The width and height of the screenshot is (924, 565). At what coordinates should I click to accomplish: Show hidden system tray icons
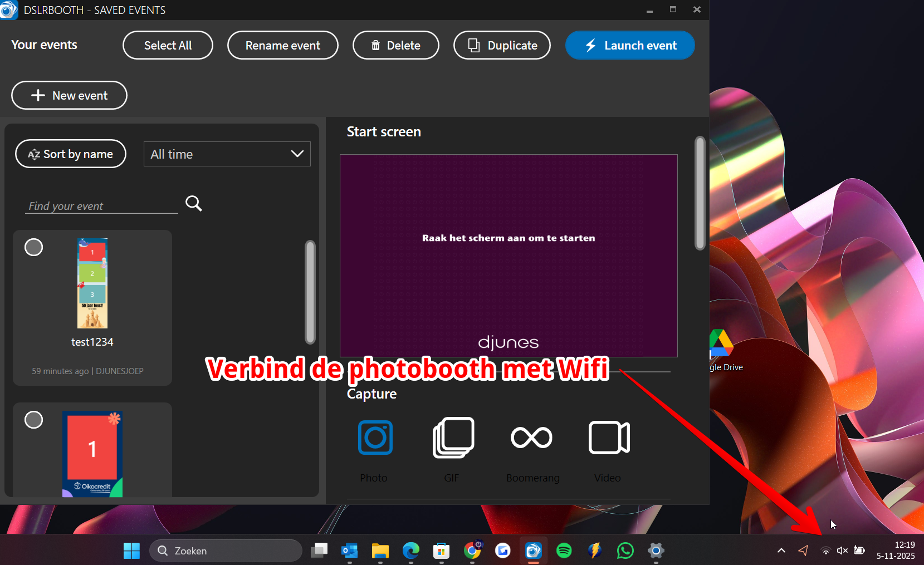[x=781, y=551]
